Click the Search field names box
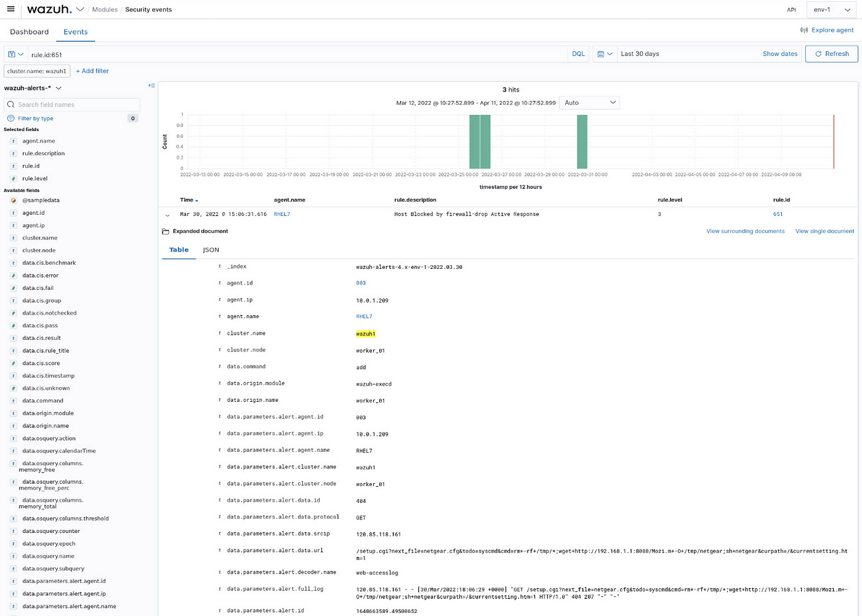This screenshot has width=862, height=616. [72, 105]
